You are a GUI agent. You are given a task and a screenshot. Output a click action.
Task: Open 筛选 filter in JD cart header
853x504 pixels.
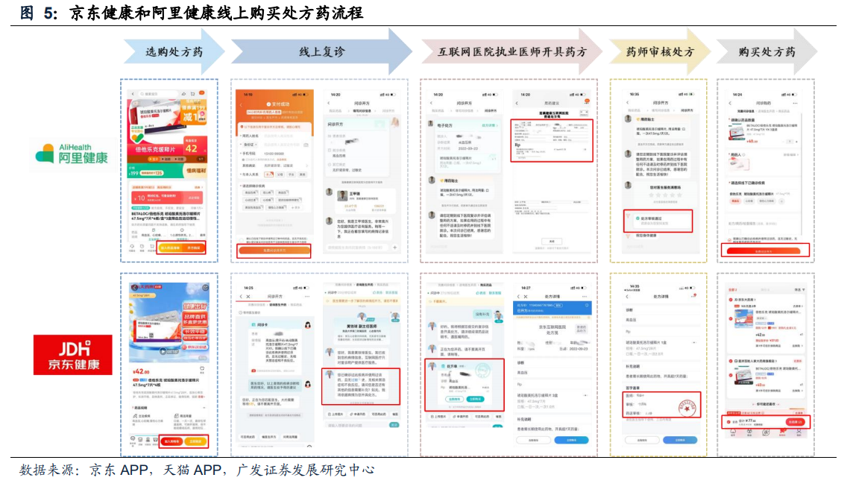click(x=799, y=290)
